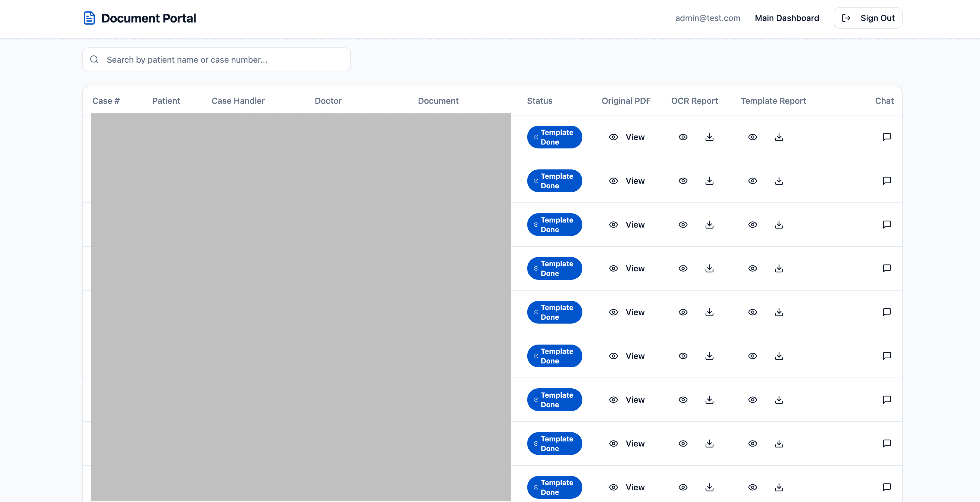Download the template report in the second row
Viewport: 980px width, 502px height.
[779, 181]
